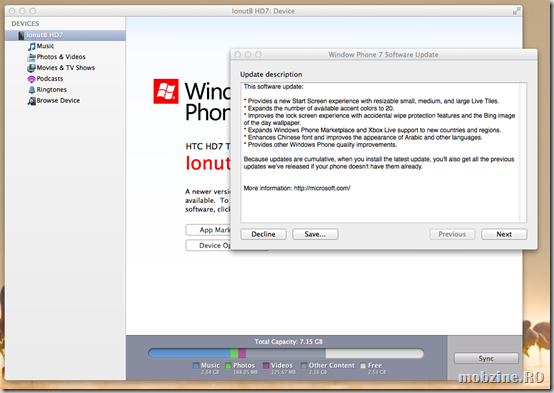Click the Free legend swatch
This screenshot has height=393, width=554.
pyautogui.click(x=363, y=366)
